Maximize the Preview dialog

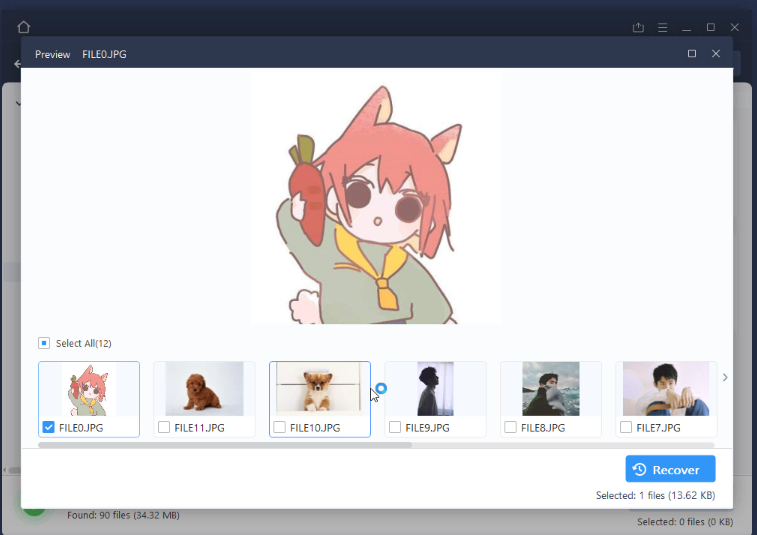[692, 54]
